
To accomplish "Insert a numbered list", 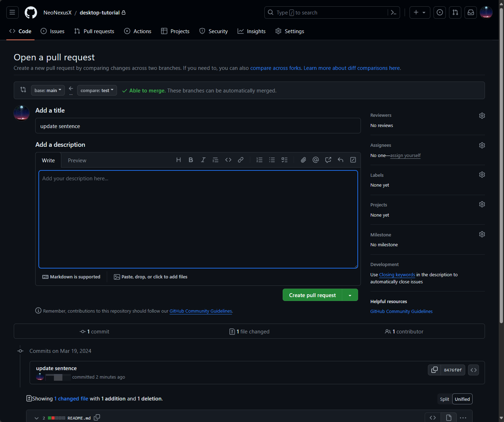I will (259, 160).
